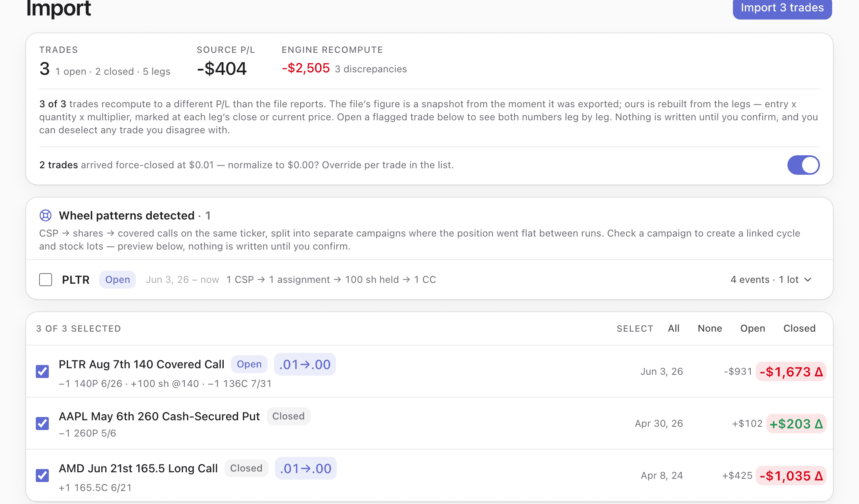Select only Closed trades

coord(800,328)
